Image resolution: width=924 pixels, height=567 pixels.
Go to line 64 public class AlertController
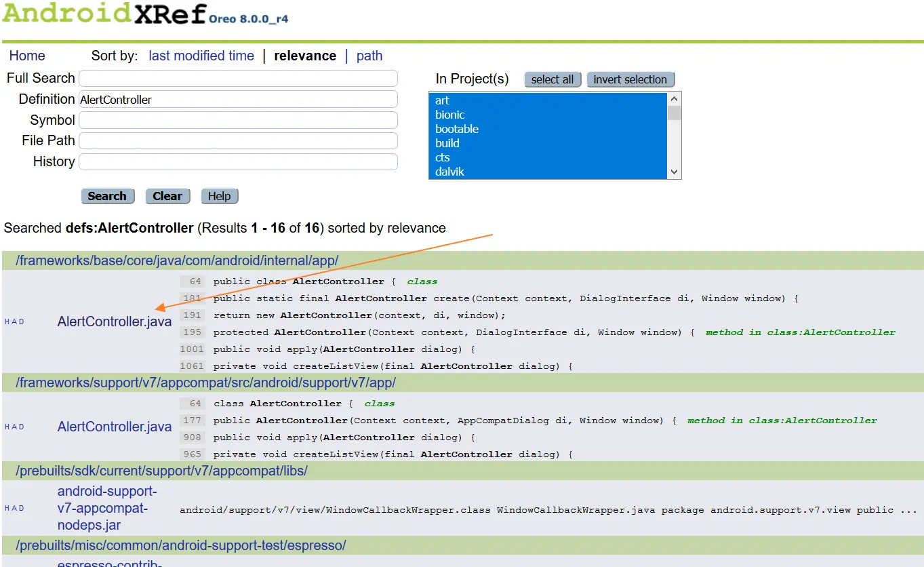[304, 281]
